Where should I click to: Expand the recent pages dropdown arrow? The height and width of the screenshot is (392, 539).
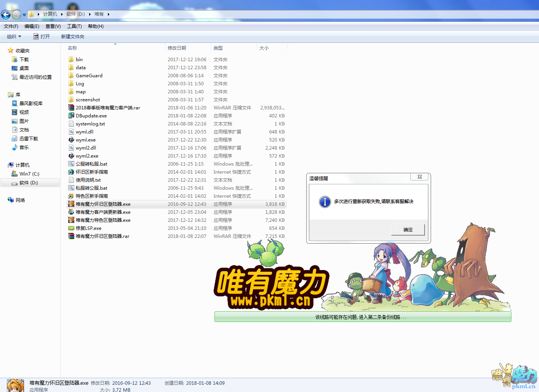[24, 15]
